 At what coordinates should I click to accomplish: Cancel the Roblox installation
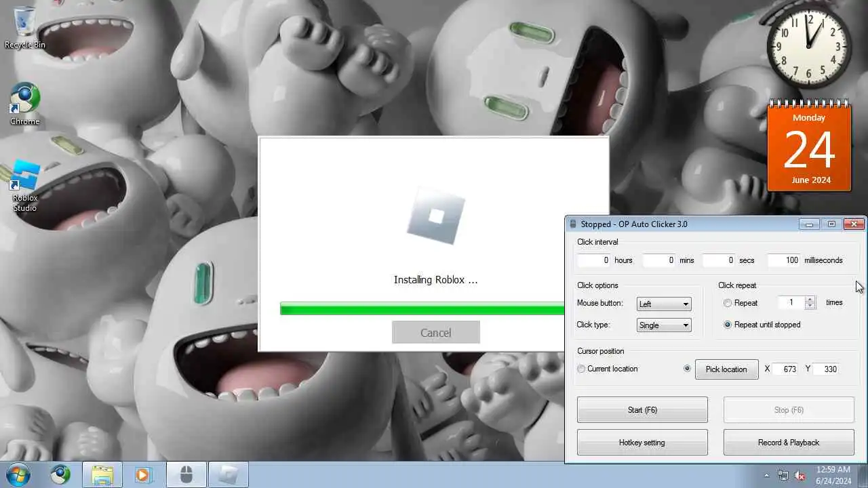click(435, 332)
